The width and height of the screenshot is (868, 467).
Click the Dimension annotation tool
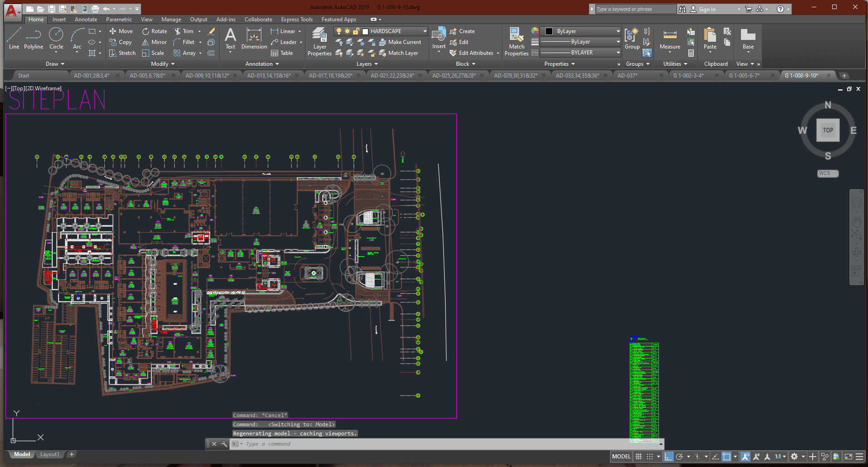click(x=254, y=39)
